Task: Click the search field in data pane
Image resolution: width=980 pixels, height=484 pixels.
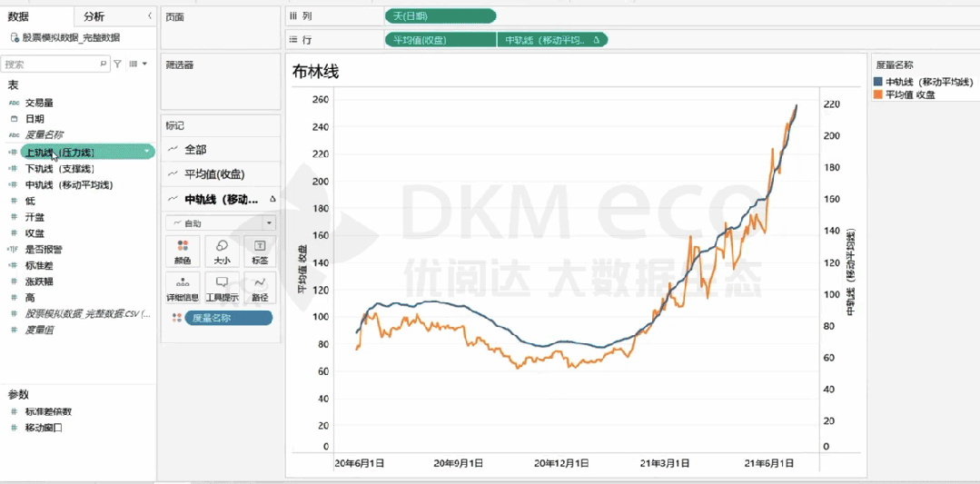Action: pos(55,64)
